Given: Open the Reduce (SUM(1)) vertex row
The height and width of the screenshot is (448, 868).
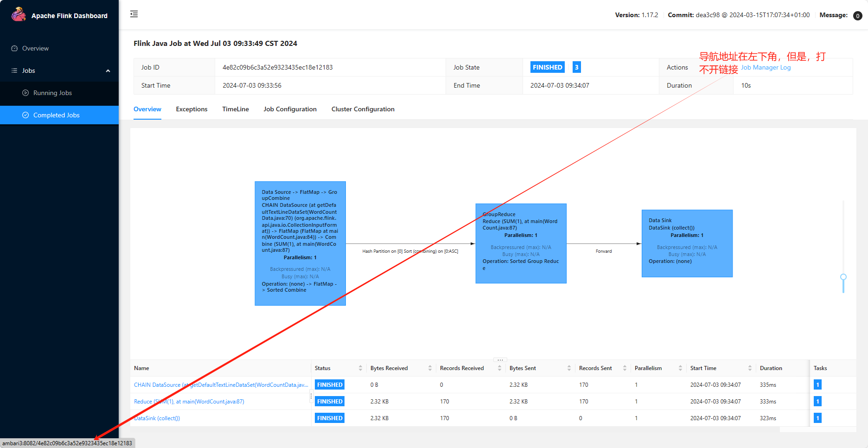Looking at the screenshot, I should pos(189,402).
